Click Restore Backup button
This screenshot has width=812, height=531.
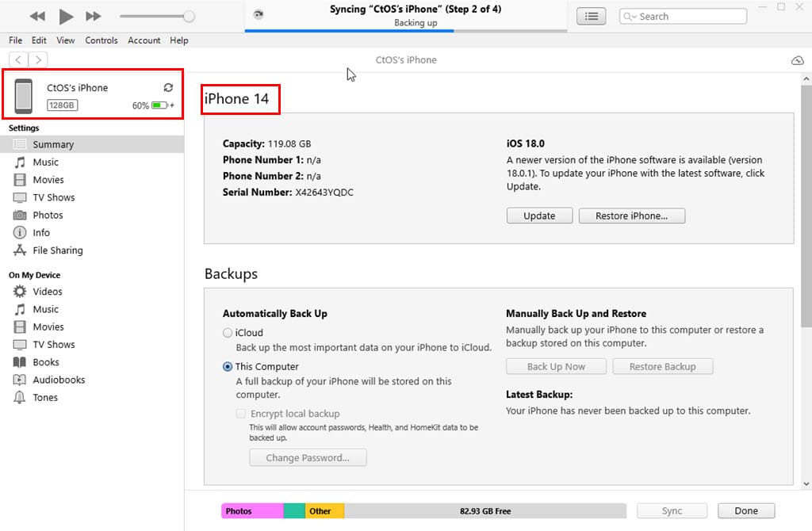(663, 366)
